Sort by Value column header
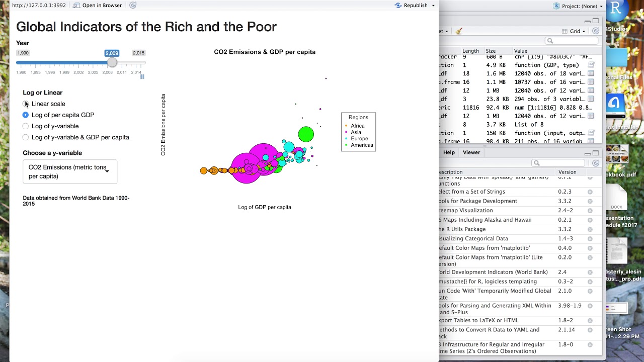The image size is (644, 362). pos(520,51)
